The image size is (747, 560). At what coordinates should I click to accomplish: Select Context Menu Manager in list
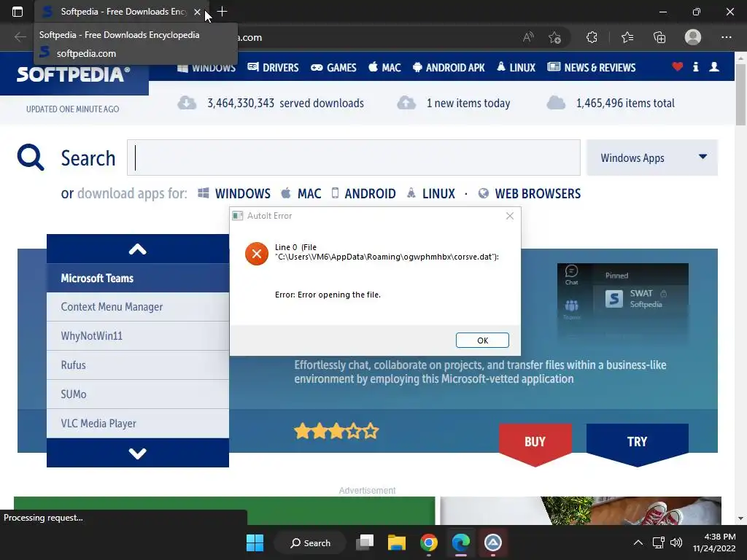(138, 307)
